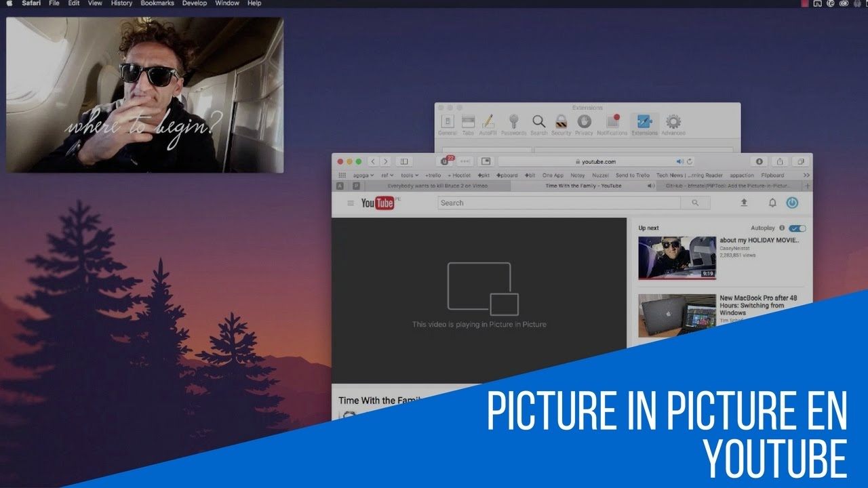Click Flipboard bookmark
868x488 pixels.
(772, 175)
